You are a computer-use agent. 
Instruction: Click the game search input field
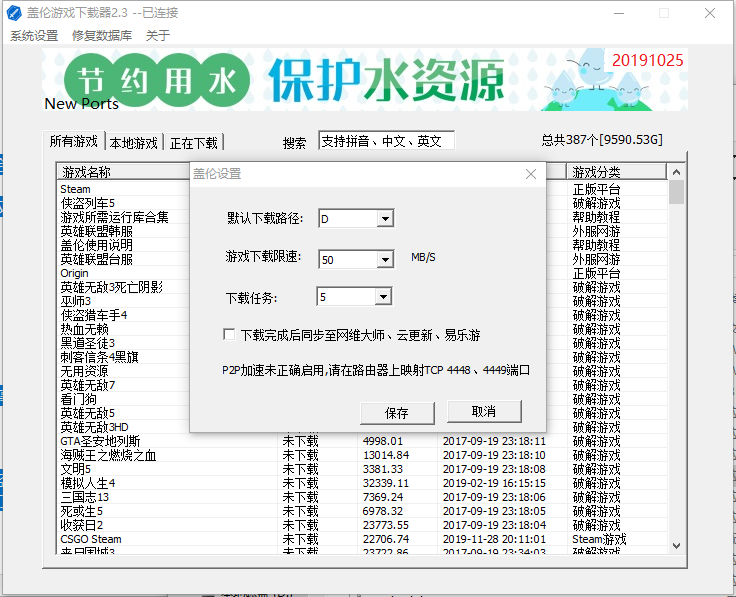click(x=386, y=141)
